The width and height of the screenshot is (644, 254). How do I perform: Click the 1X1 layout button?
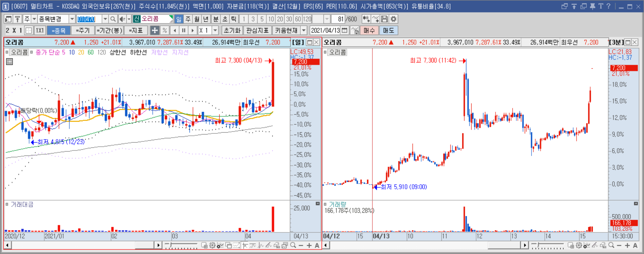40,30
